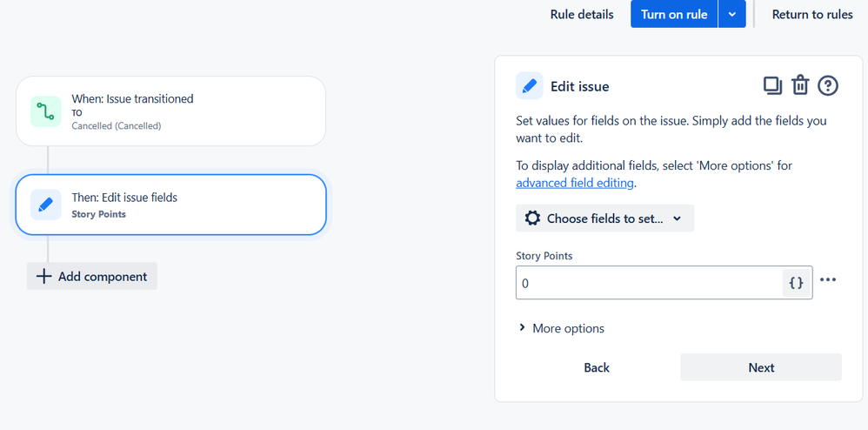Open the Choose fields to set dropdown
Image resolution: width=868 pixels, height=430 pixels.
point(604,218)
